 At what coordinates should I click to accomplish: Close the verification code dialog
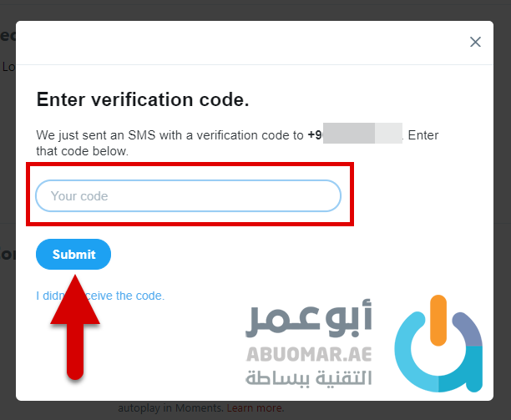pos(475,42)
